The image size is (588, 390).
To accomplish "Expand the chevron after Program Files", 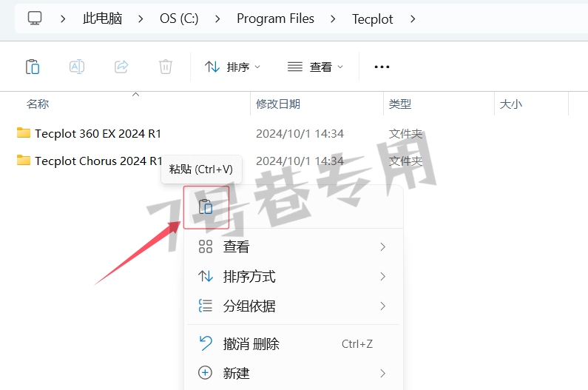I will point(333,19).
